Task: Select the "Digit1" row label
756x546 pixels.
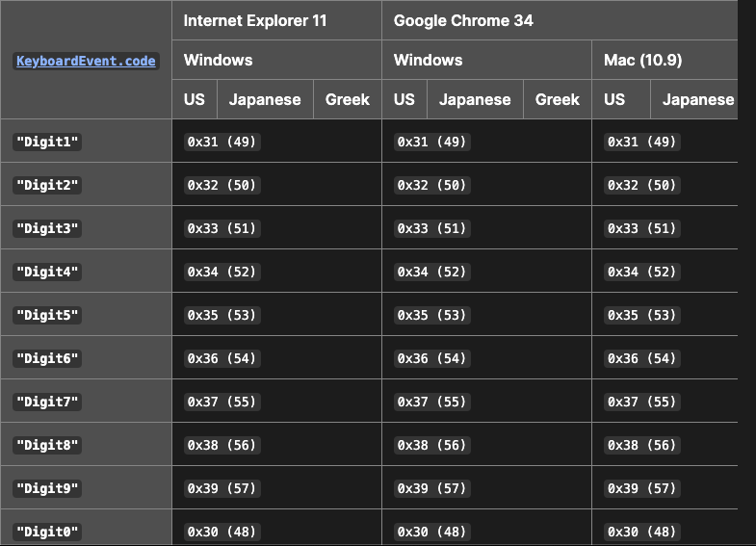Action: pos(47,143)
